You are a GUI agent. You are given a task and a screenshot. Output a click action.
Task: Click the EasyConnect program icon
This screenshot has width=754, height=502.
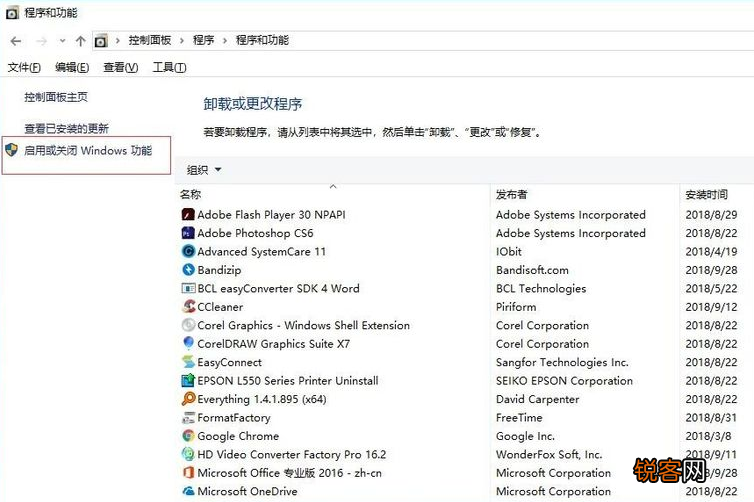pyautogui.click(x=188, y=362)
